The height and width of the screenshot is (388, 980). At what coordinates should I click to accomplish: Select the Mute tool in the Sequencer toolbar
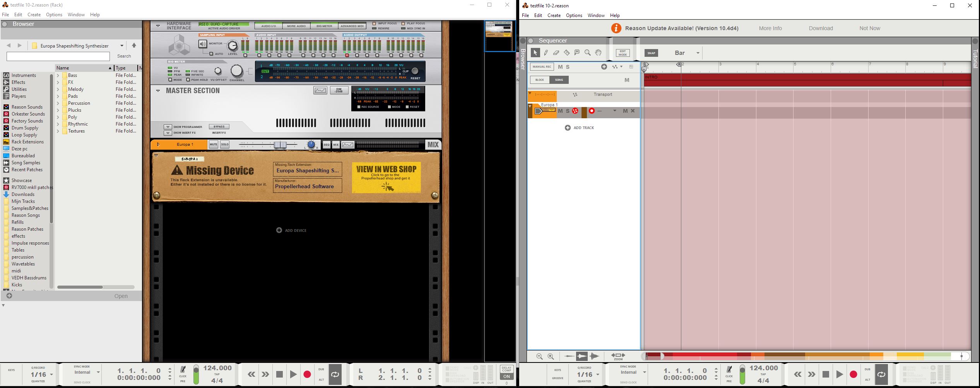click(x=577, y=53)
